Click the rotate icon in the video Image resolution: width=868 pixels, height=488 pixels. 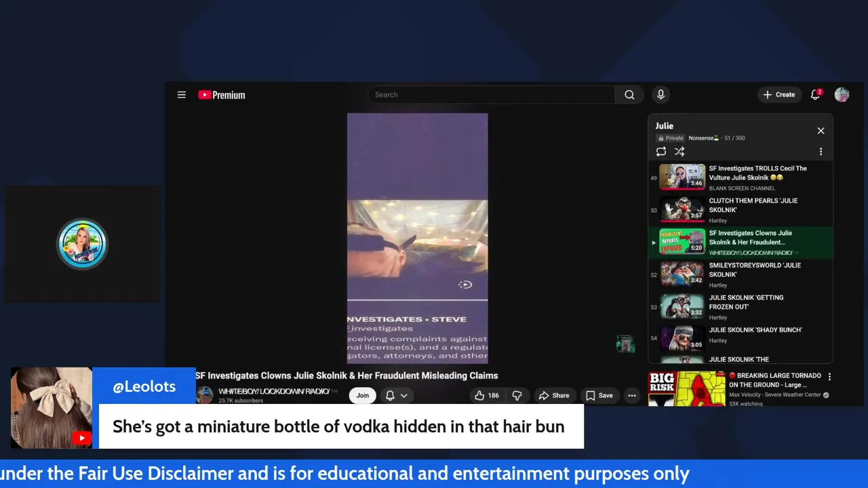[465, 285]
